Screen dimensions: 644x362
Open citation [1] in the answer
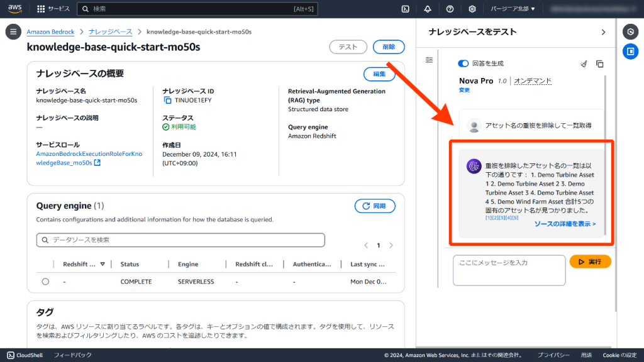click(489, 218)
